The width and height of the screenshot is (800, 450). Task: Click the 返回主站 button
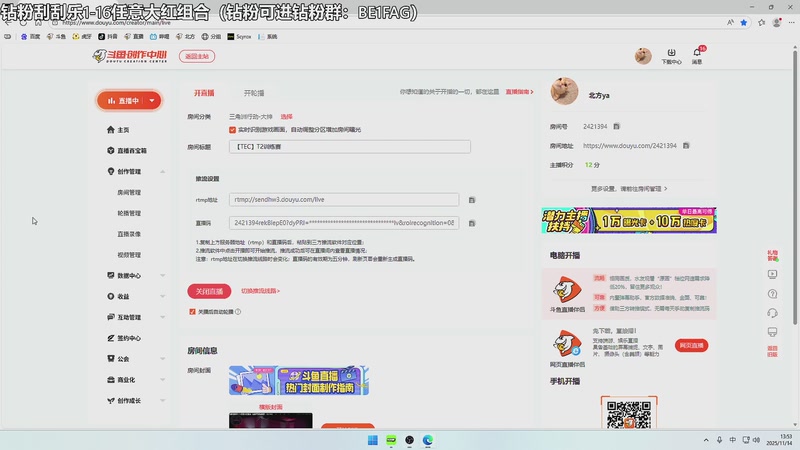pos(197,56)
